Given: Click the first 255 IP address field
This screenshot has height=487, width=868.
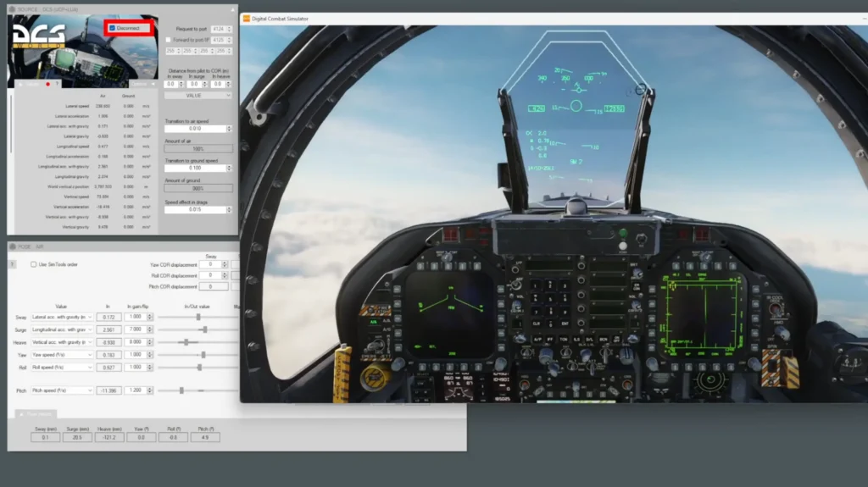Looking at the screenshot, I should (173, 51).
